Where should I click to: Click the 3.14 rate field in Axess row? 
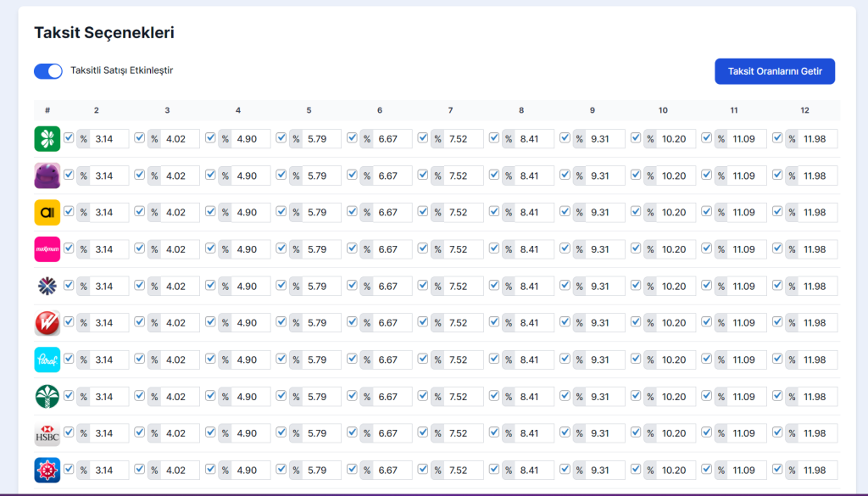(110, 213)
